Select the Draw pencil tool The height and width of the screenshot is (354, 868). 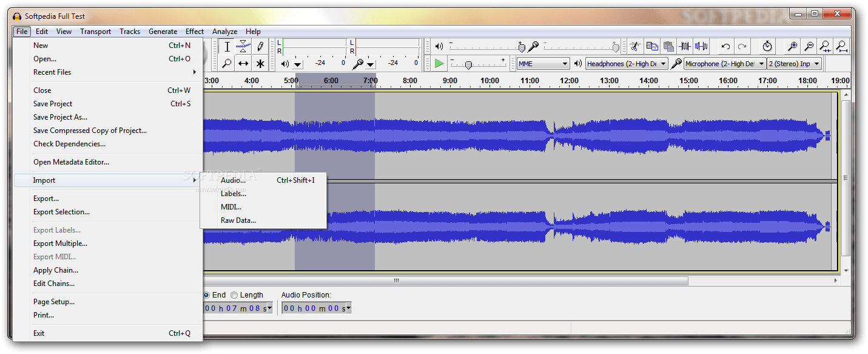(x=260, y=46)
